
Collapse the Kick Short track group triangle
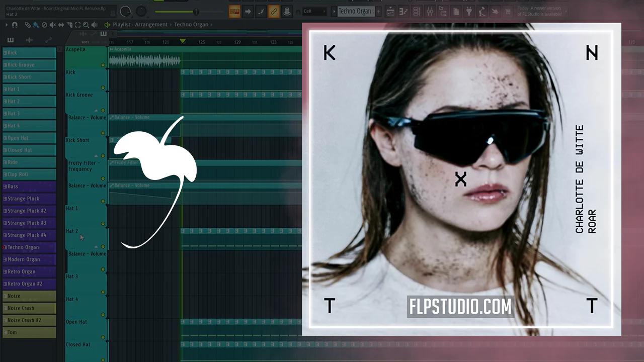[x=96, y=156]
